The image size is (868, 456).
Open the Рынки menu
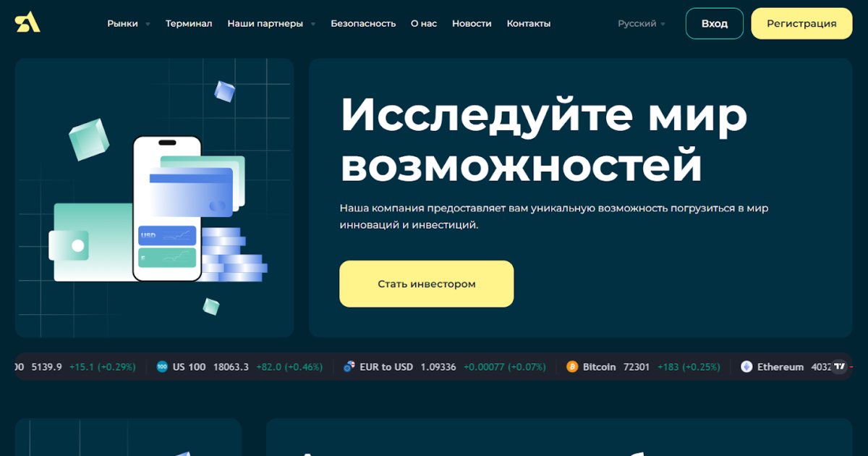[x=122, y=23]
